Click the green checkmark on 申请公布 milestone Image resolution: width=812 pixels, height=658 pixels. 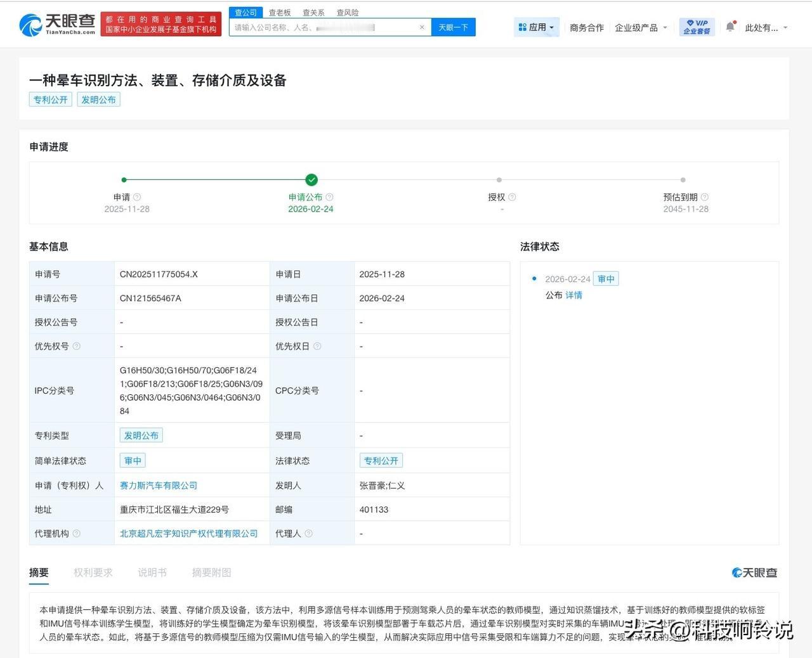coord(311,179)
